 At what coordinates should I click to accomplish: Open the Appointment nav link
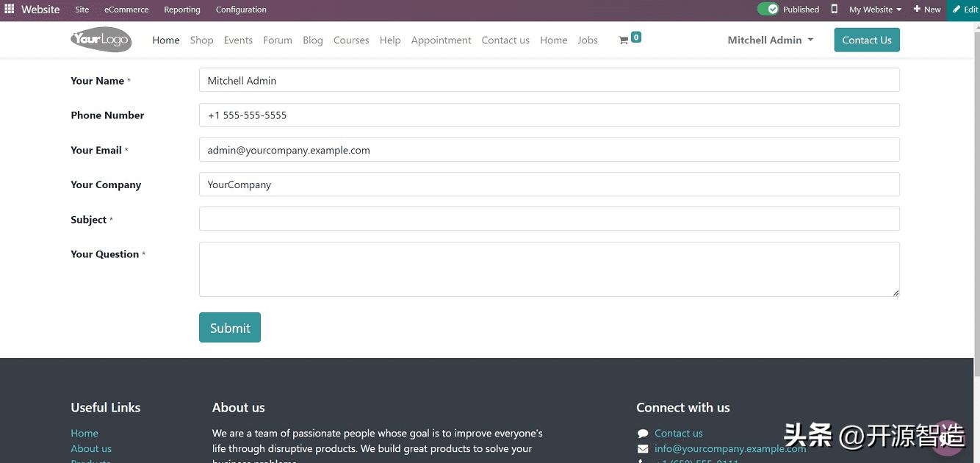click(442, 40)
